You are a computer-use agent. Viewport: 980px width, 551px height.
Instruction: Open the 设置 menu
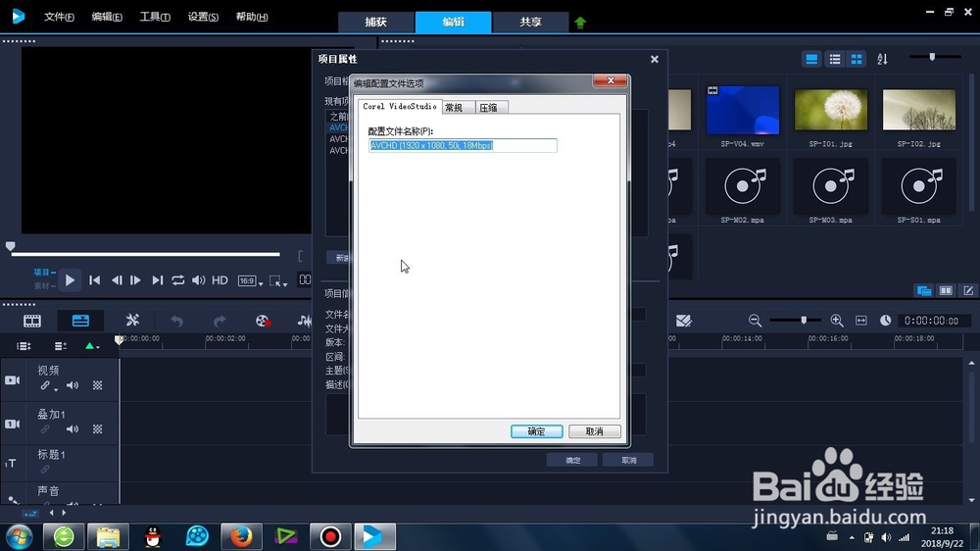203,17
